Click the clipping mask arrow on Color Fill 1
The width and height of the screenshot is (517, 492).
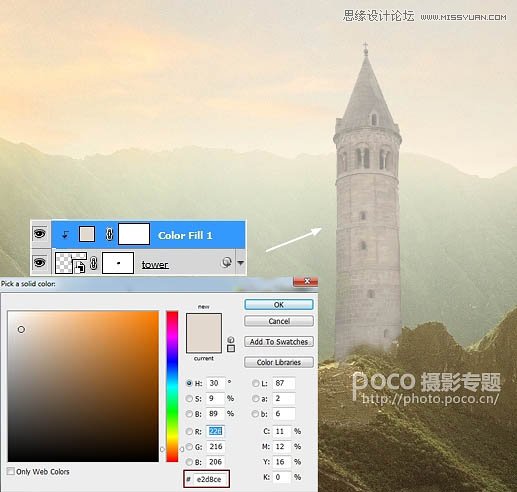click(65, 235)
